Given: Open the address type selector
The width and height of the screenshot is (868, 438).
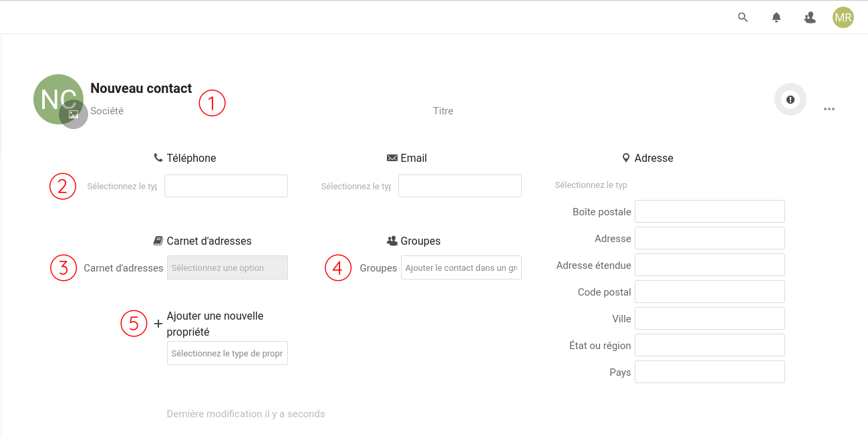Looking at the screenshot, I should (591, 185).
